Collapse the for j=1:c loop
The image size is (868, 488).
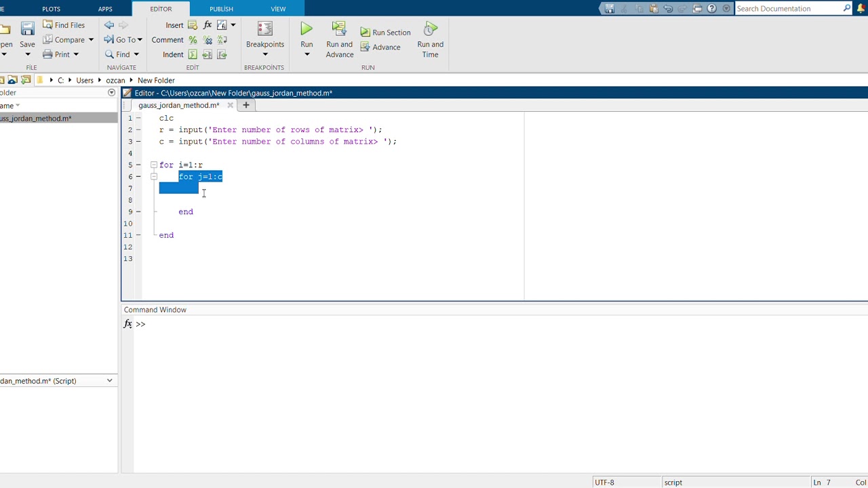(x=154, y=176)
